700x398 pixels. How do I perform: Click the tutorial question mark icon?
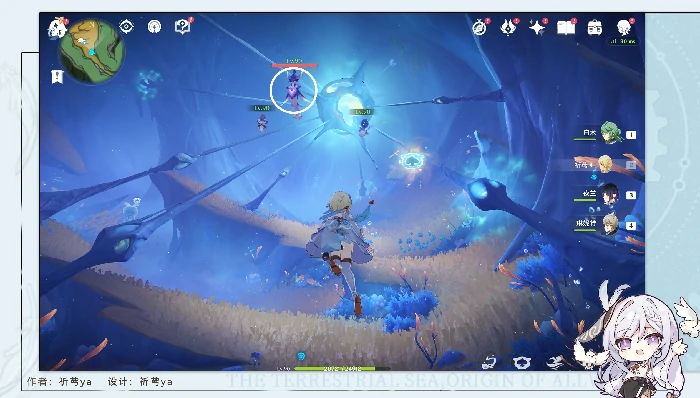click(183, 27)
